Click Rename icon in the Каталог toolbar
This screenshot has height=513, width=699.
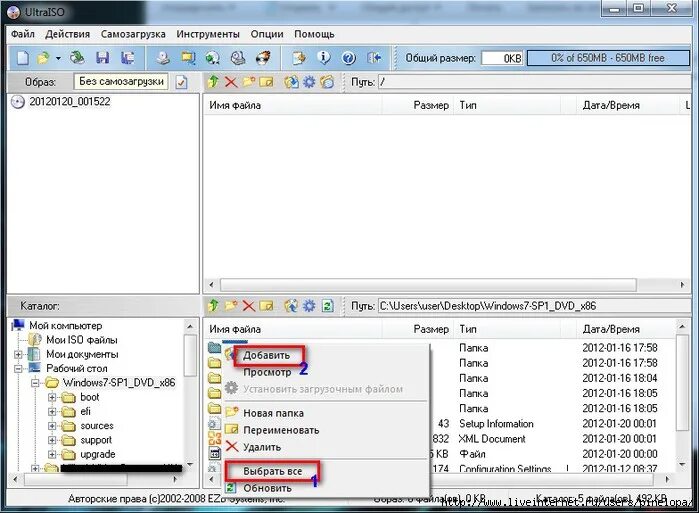click(x=266, y=306)
